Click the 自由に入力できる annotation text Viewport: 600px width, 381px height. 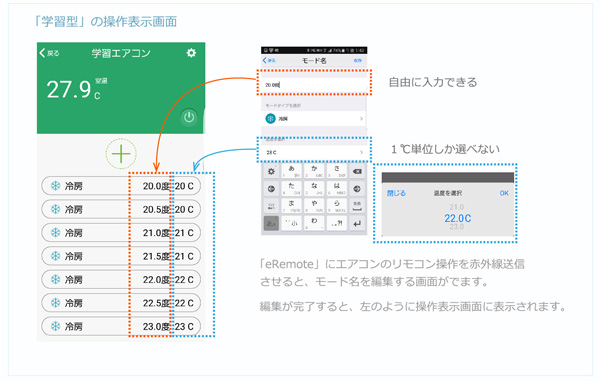433,82
